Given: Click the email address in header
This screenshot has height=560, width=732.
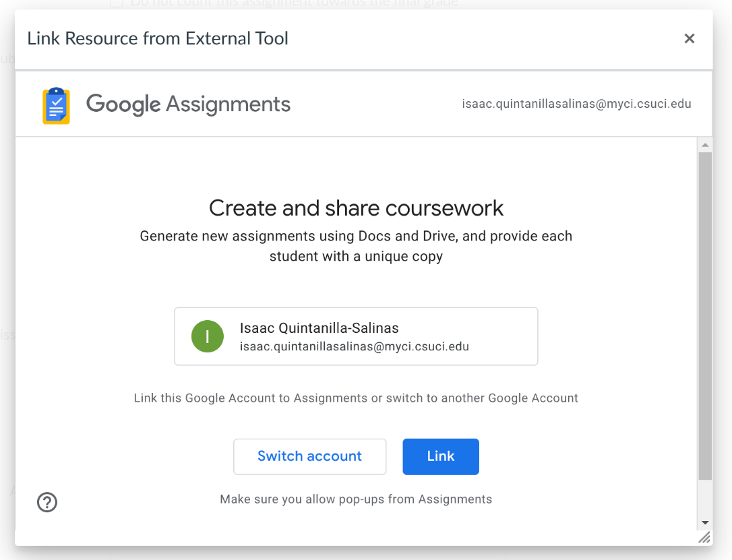Looking at the screenshot, I should (576, 104).
